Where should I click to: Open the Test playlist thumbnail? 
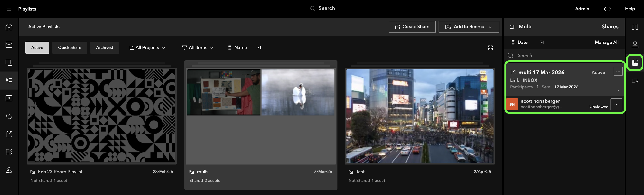[x=420, y=116]
